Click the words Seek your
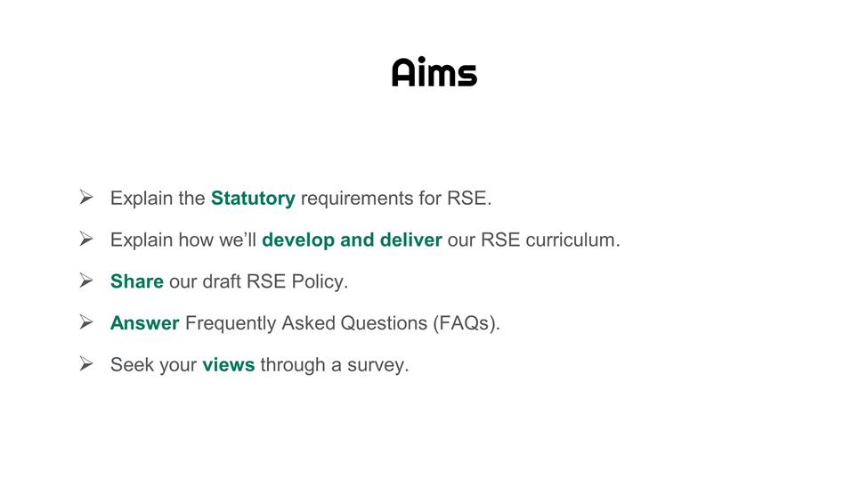Screen dimensions: 868x488 pyautogui.click(x=153, y=365)
